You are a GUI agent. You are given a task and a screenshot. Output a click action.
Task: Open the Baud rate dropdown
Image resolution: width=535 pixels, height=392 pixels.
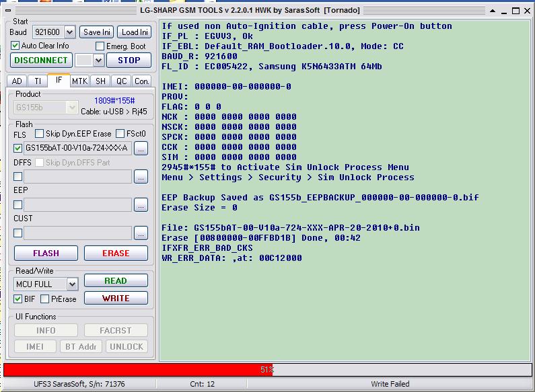pyautogui.click(x=69, y=32)
